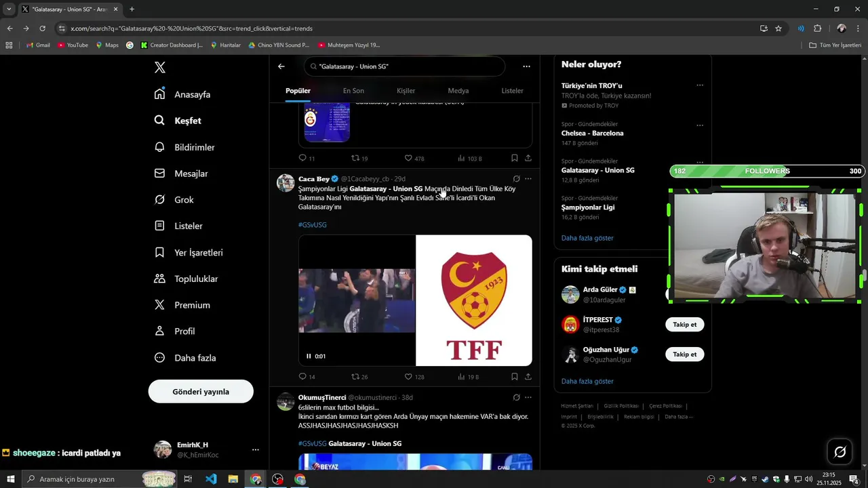This screenshot has width=868, height=488.
Task: Open Şampiyonlar Ligi trend
Action: (588, 207)
